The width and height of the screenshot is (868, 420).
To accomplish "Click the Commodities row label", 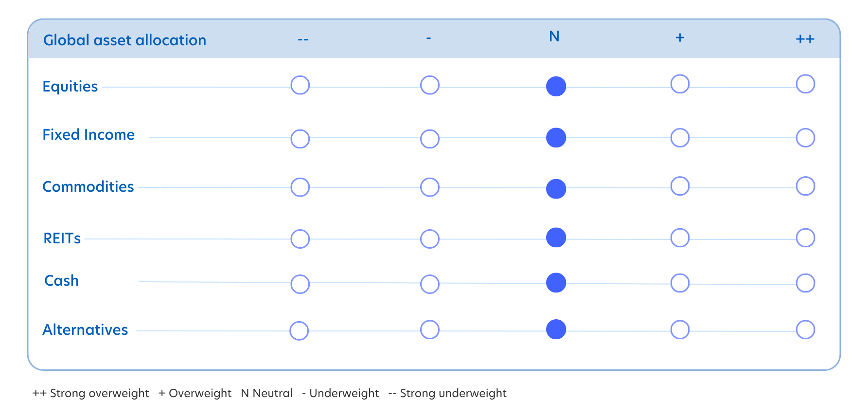I will [x=88, y=187].
